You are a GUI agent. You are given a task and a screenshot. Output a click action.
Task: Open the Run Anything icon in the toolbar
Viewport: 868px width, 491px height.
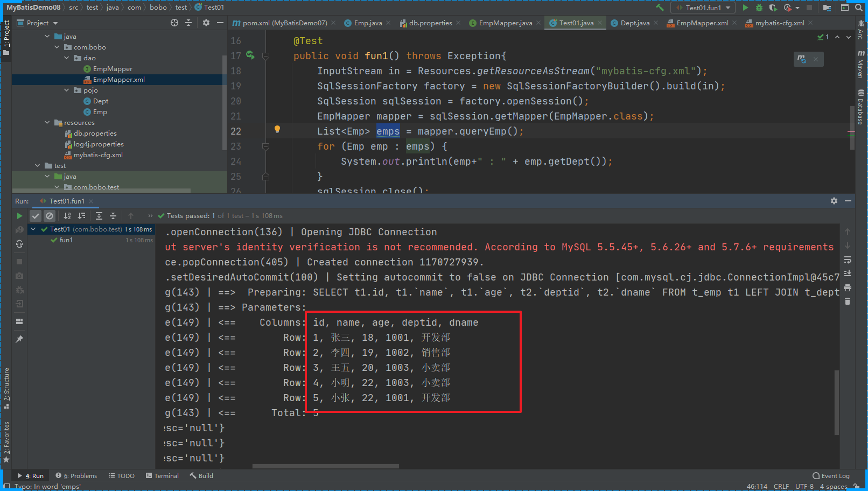click(x=844, y=8)
